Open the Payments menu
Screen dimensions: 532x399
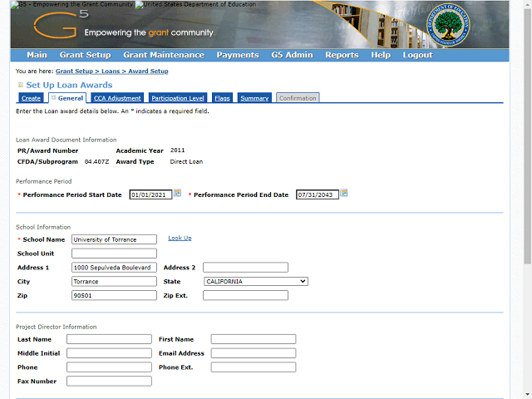click(x=238, y=55)
